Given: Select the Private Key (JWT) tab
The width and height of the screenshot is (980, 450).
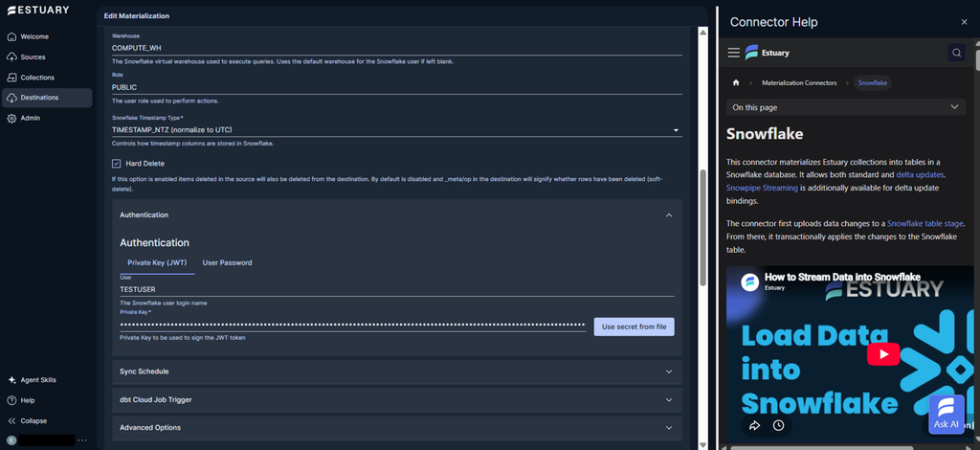Looking at the screenshot, I should tap(157, 263).
